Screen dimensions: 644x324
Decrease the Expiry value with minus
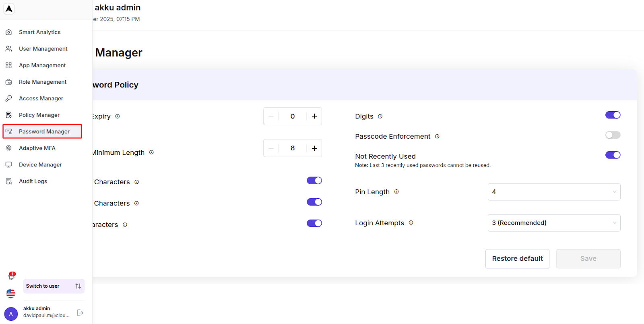pyautogui.click(x=271, y=116)
